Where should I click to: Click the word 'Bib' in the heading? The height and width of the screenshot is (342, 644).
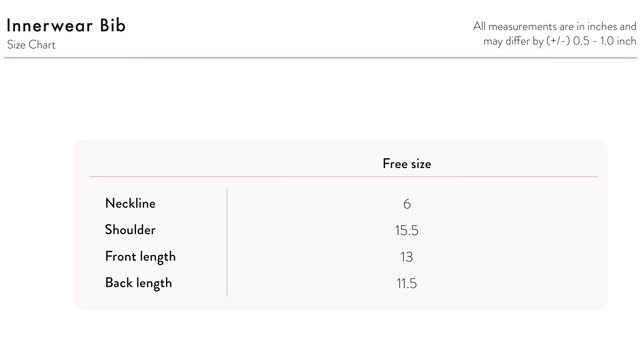[113, 25]
